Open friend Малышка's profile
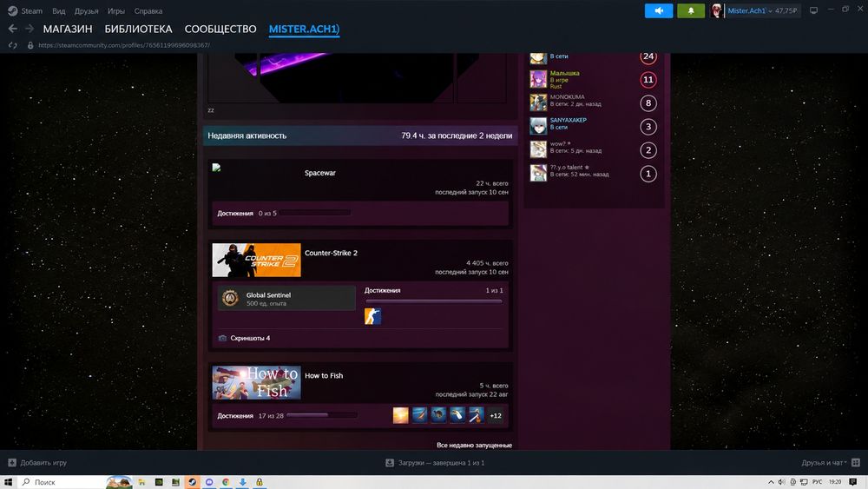This screenshot has height=489, width=868. click(565, 73)
